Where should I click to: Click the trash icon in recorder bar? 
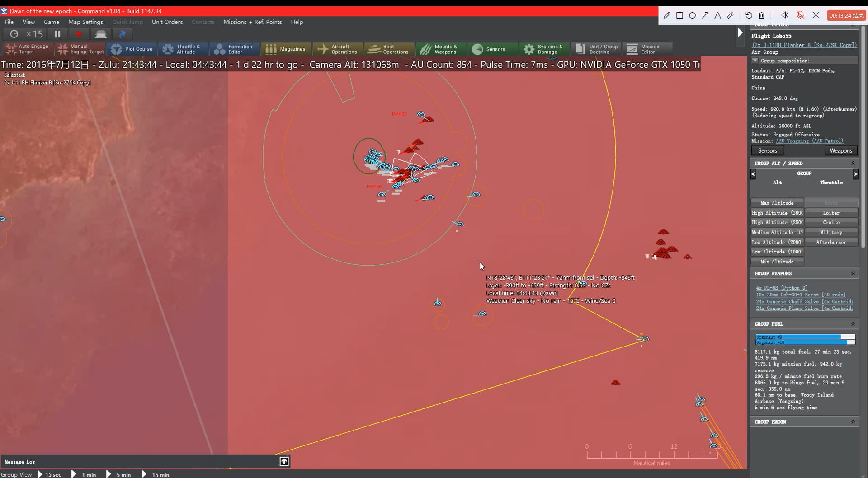tap(762, 15)
